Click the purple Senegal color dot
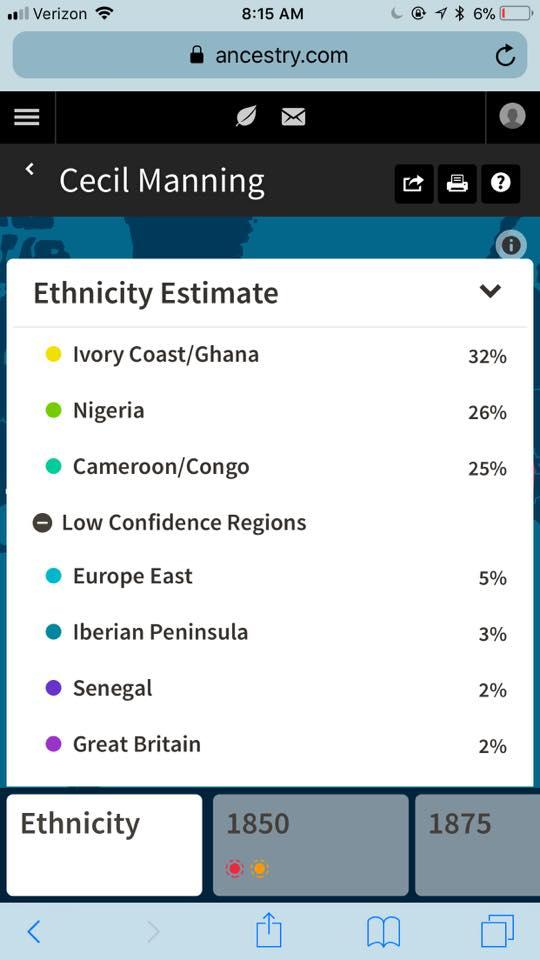Screen dimensions: 540x960 (54, 688)
